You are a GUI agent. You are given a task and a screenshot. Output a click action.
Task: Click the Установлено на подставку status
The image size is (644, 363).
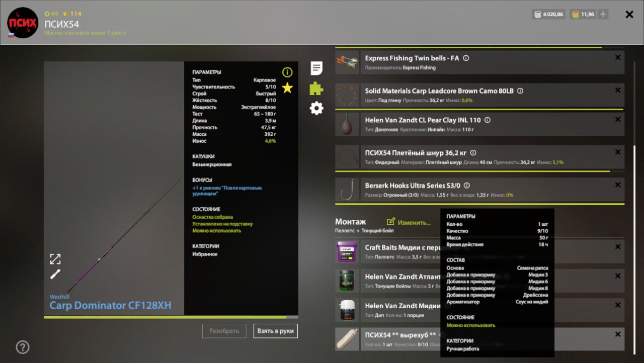[222, 224]
